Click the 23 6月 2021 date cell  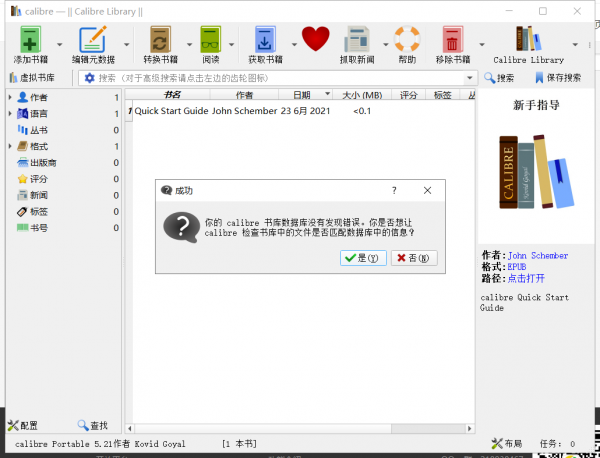(305, 111)
